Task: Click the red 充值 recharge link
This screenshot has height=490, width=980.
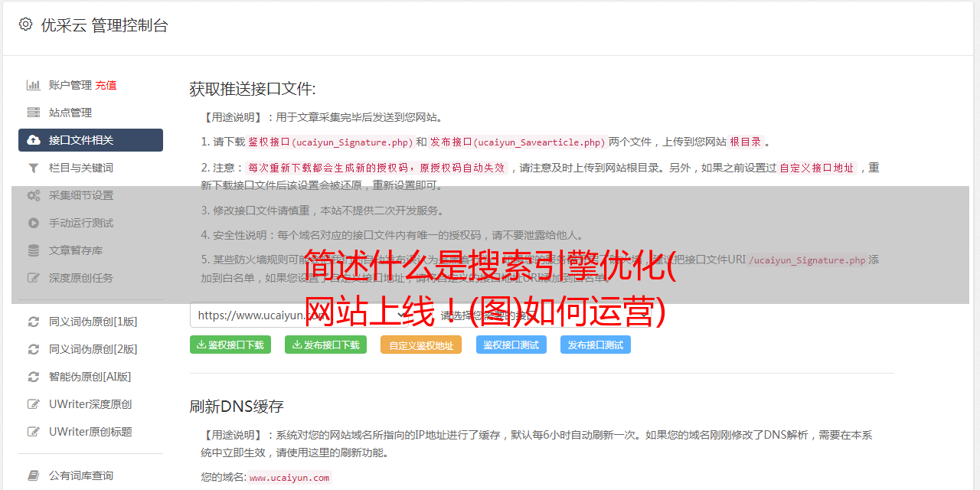Action: [x=106, y=85]
